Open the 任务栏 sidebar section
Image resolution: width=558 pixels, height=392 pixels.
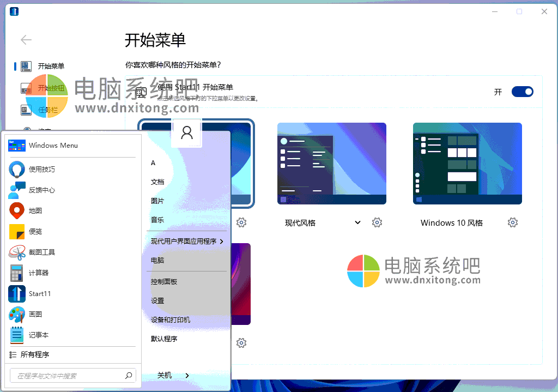pos(39,110)
